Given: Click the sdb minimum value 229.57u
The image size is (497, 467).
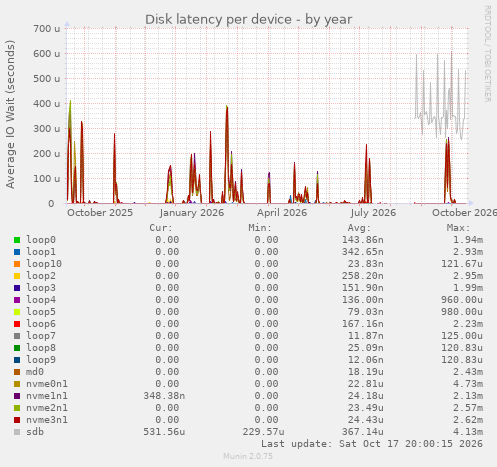Looking at the screenshot, I should pos(263,432).
